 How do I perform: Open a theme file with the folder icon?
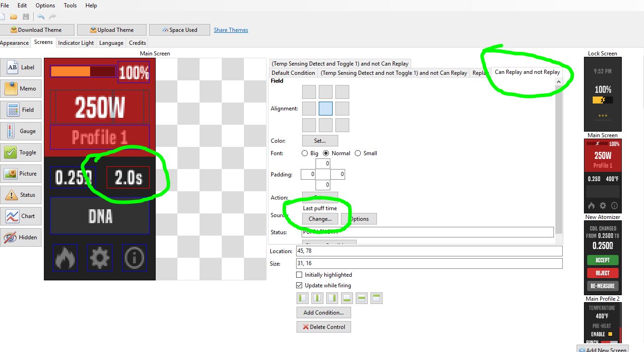coord(14,17)
